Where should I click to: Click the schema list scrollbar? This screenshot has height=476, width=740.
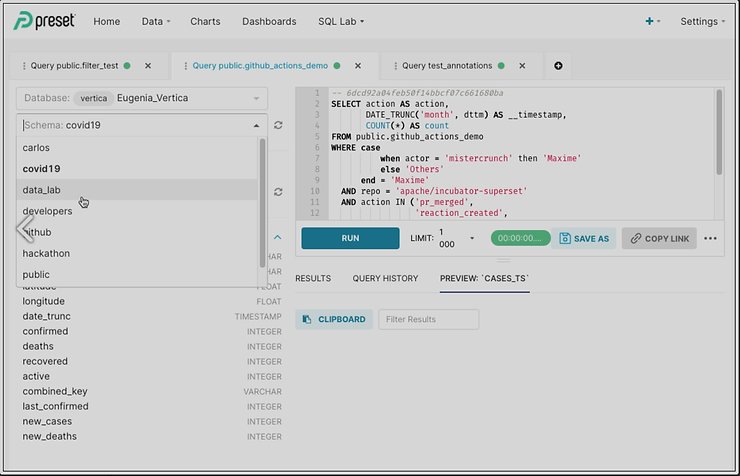pyautogui.click(x=262, y=203)
